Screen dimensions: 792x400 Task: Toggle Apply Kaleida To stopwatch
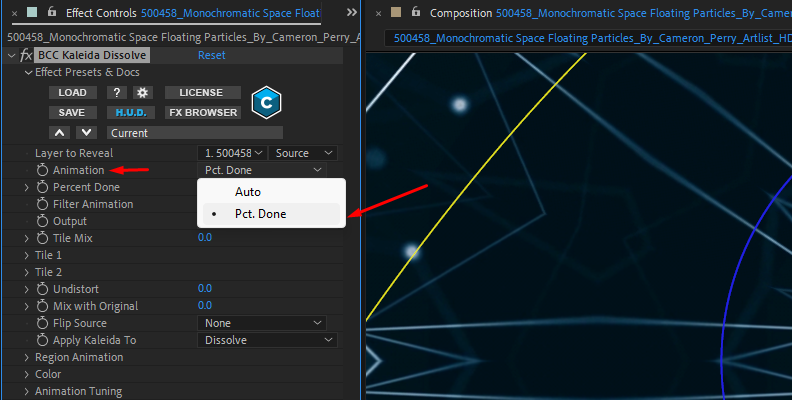pyautogui.click(x=42, y=340)
